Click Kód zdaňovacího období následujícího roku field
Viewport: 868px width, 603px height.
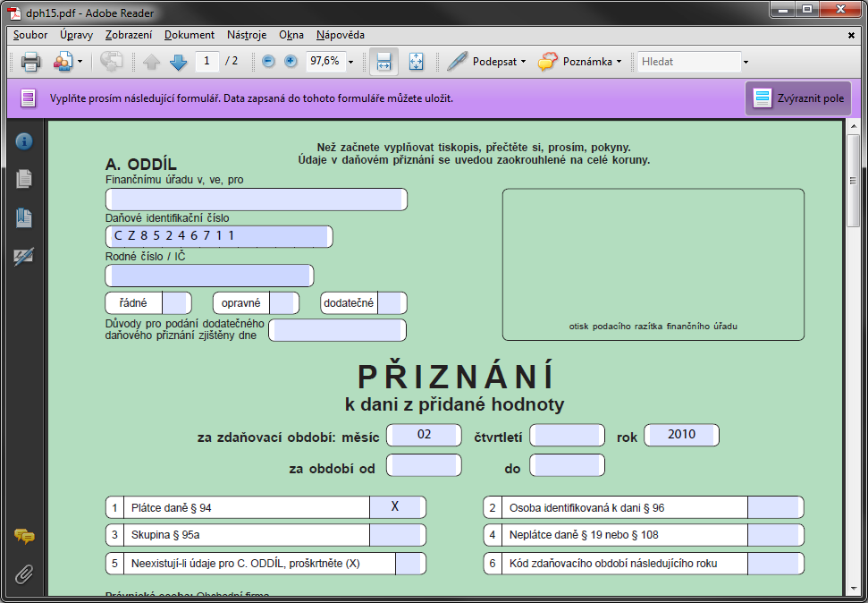[775, 563]
